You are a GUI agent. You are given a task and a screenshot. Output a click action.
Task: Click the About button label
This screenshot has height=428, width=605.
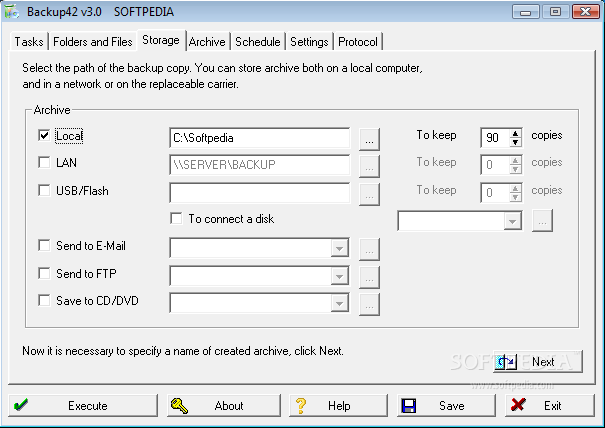coord(229,406)
